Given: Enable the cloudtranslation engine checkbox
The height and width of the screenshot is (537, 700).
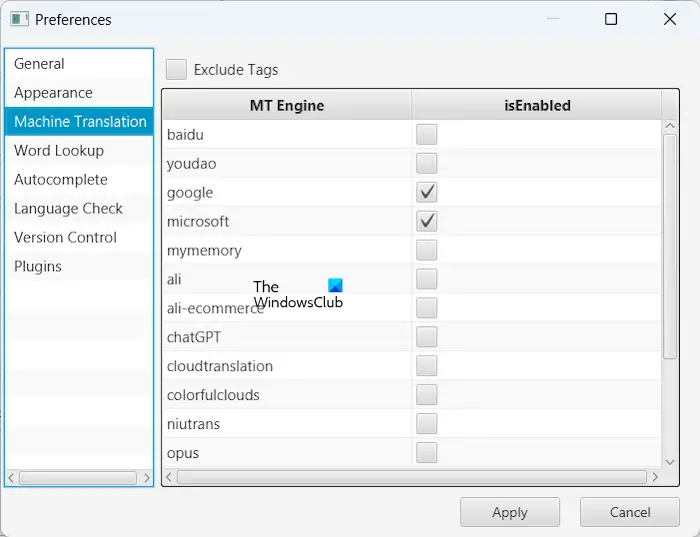Looking at the screenshot, I should pos(426,366).
